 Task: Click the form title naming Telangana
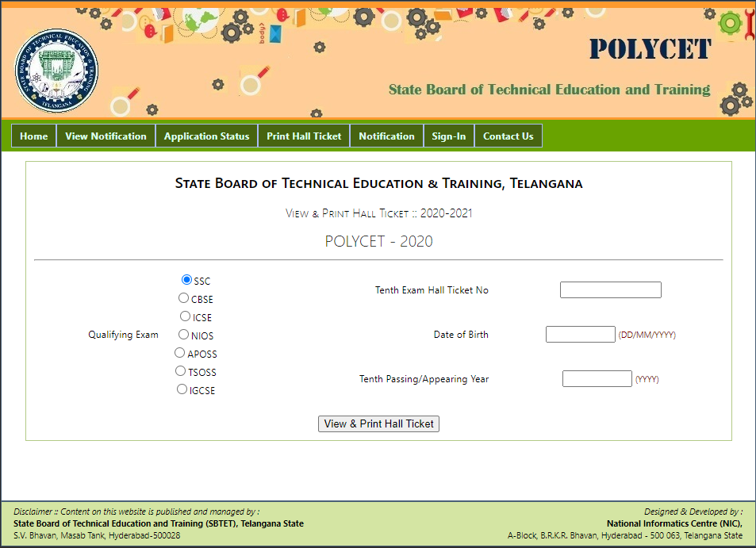click(378, 184)
